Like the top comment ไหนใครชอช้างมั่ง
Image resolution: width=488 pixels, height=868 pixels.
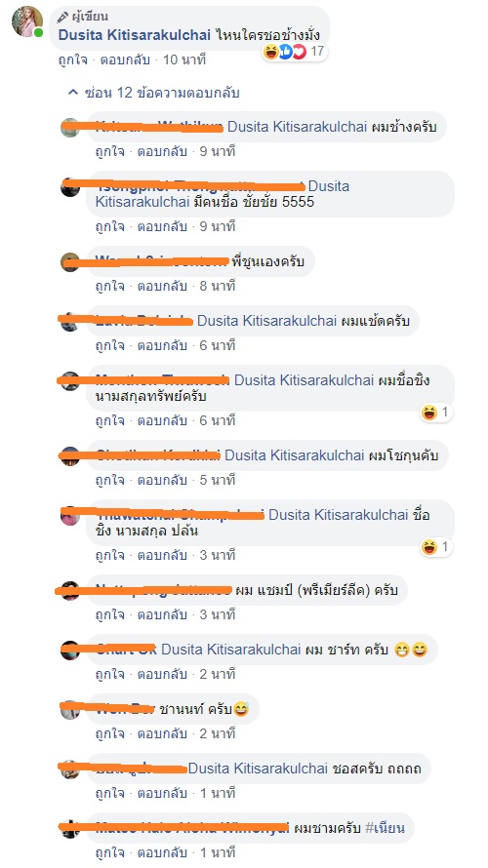coord(72,60)
